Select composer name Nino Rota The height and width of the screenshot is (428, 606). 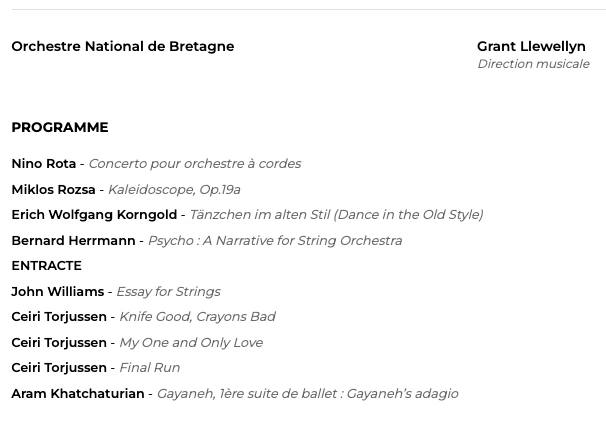pos(43,163)
